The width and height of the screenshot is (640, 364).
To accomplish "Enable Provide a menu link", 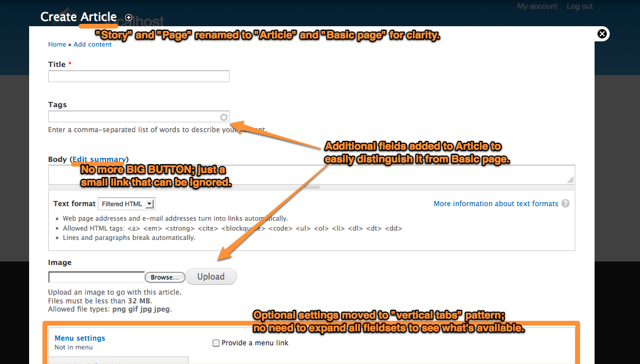I will coord(215,343).
